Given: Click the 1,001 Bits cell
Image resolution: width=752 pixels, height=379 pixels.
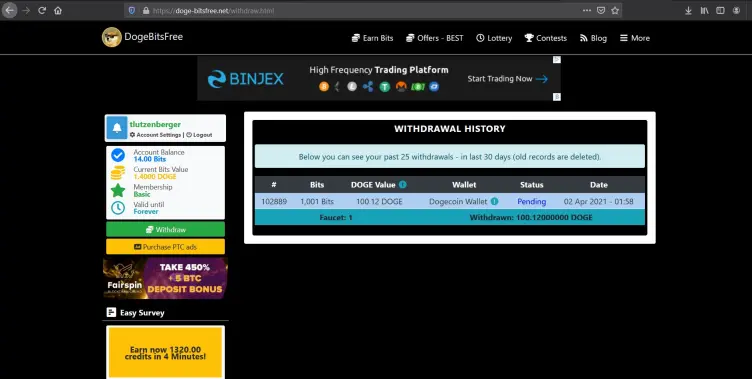Looking at the screenshot, I should [x=317, y=201].
